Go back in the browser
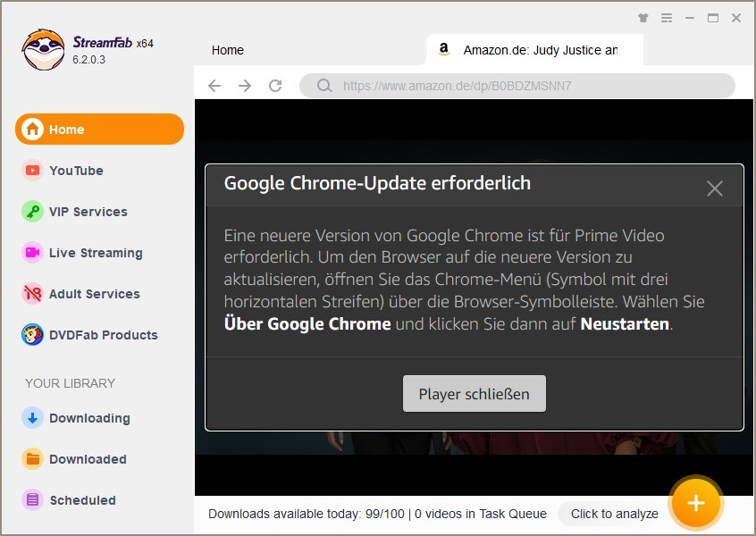The height and width of the screenshot is (536, 756). tap(214, 86)
